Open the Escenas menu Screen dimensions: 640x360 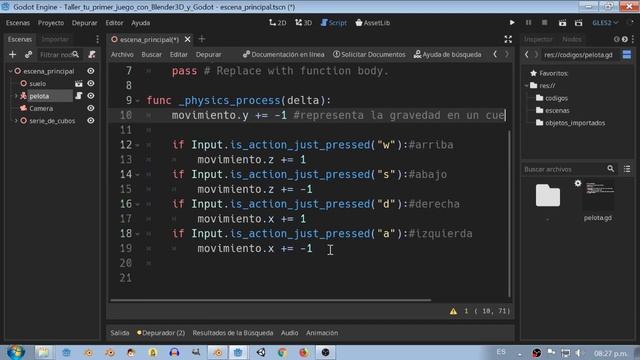tap(18, 23)
